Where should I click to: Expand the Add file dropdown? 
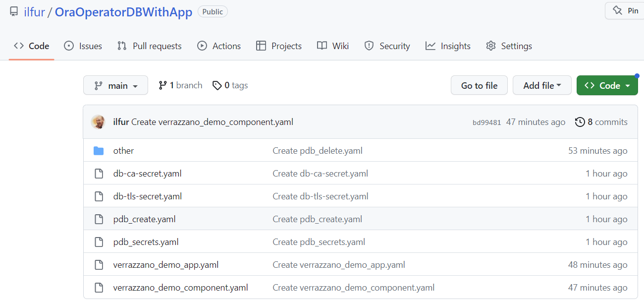tap(542, 85)
